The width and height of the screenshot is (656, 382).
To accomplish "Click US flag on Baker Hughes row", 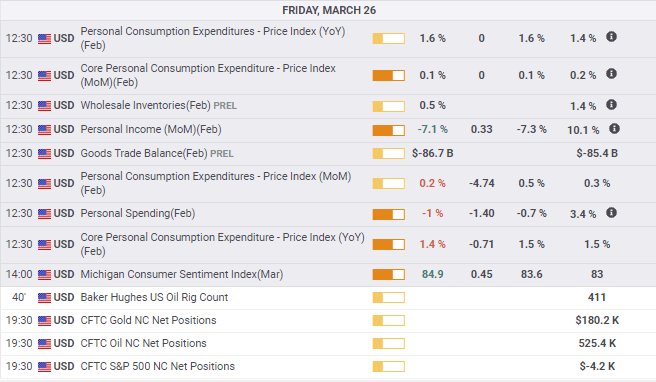I will pos(44,298).
